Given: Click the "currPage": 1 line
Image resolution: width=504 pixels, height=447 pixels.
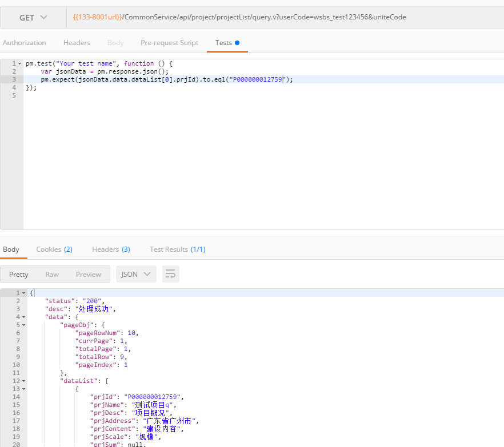Looking at the screenshot, I should pyautogui.click(x=101, y=341).
